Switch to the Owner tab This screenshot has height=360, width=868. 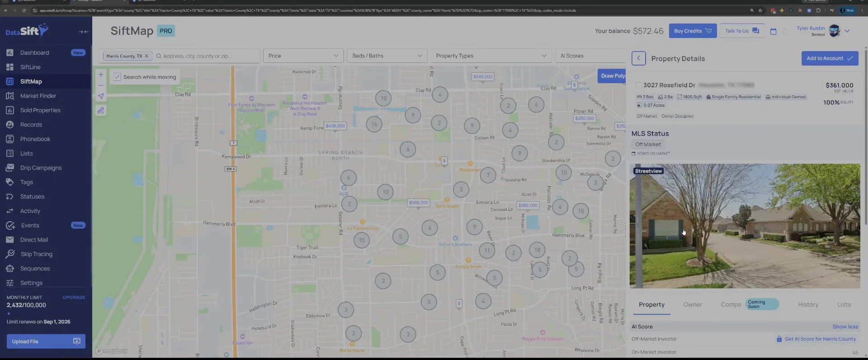click(693, 305)
